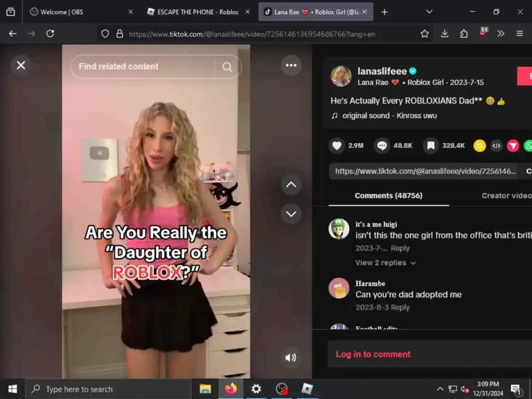Image resolution: width=532 pixels, height=399 pixels.
Task: Open lanaslifeee profile avatar
Action: tap(341, 76)
